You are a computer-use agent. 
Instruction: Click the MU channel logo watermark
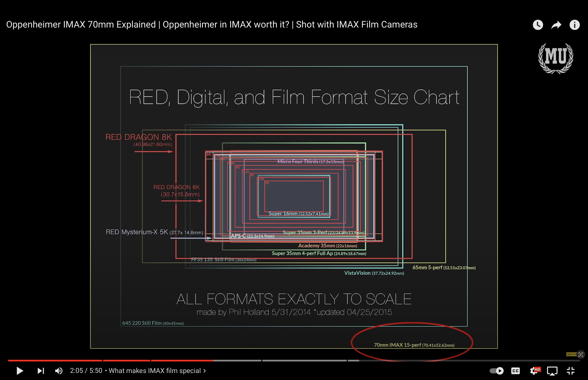(x=556, y=59)
